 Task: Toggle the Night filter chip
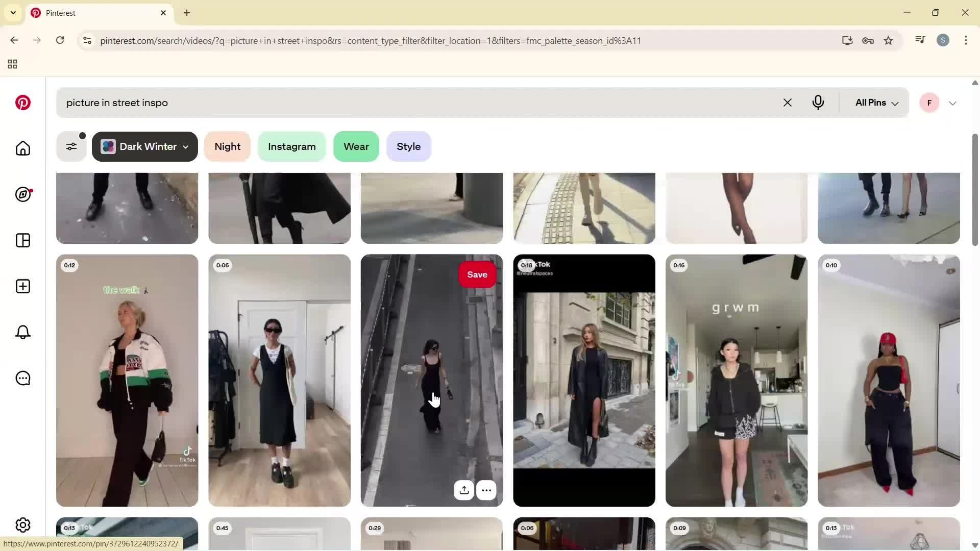point(227,146)
